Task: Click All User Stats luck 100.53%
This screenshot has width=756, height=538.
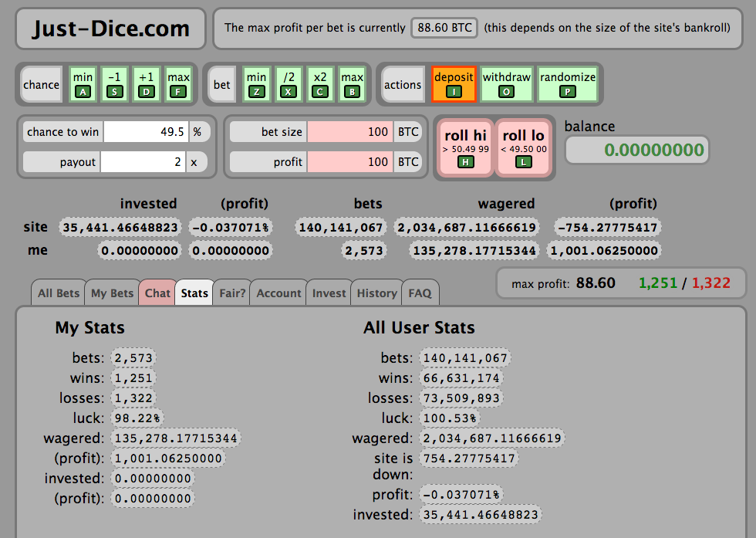Action: [450, 418]
